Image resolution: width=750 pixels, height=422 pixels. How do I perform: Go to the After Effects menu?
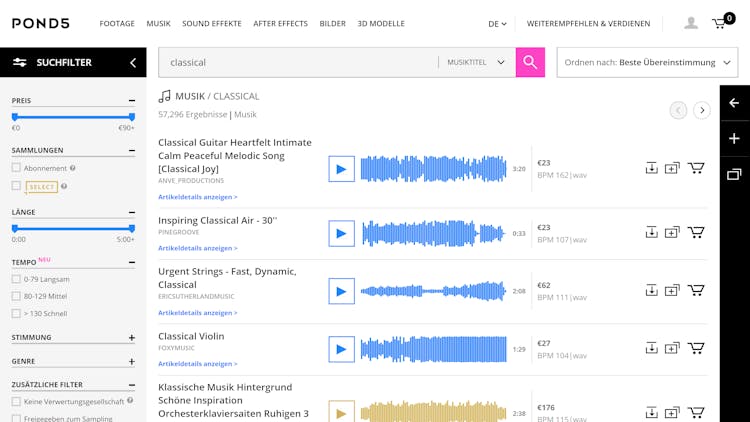pos(280,23)
